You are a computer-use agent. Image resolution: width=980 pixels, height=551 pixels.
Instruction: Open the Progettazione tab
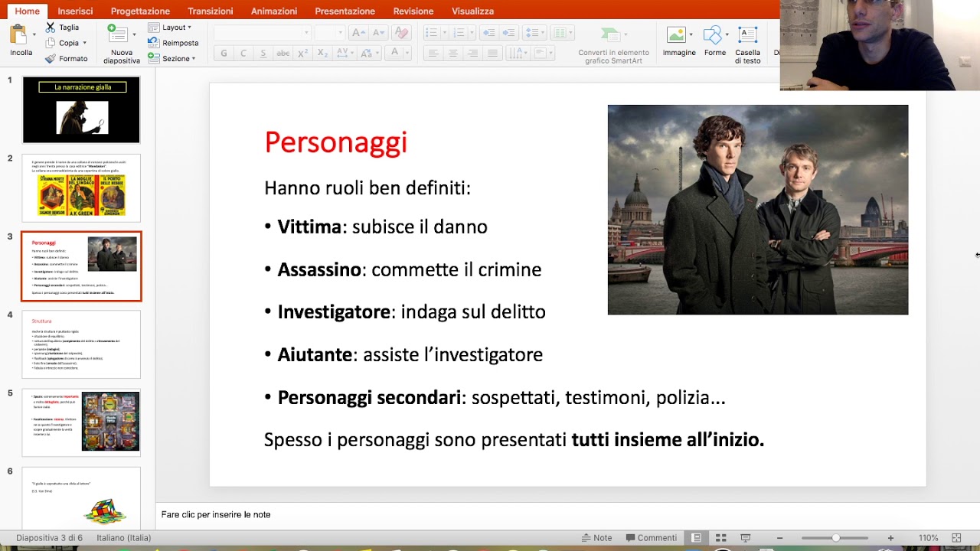pos(140,11)
